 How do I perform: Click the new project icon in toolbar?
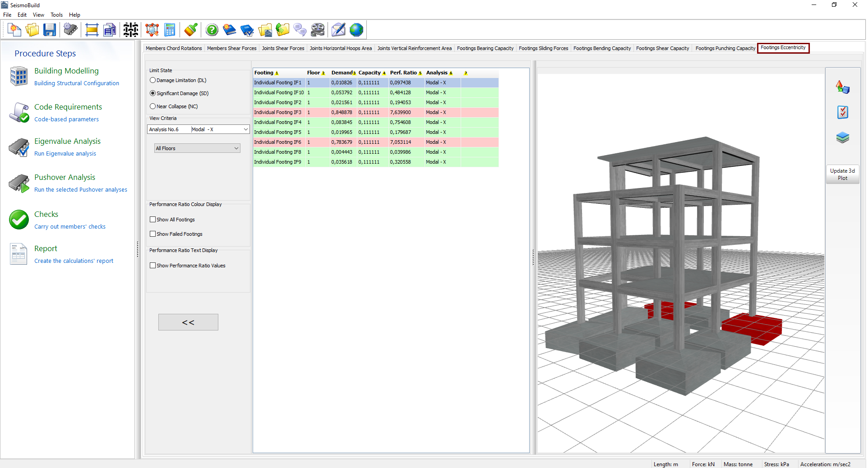click(x=14, y=30)
